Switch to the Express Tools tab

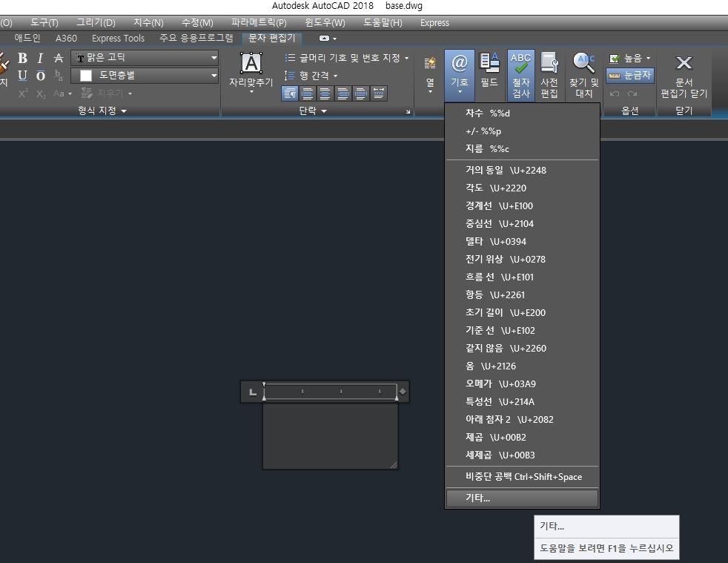[x=117, y=38]
